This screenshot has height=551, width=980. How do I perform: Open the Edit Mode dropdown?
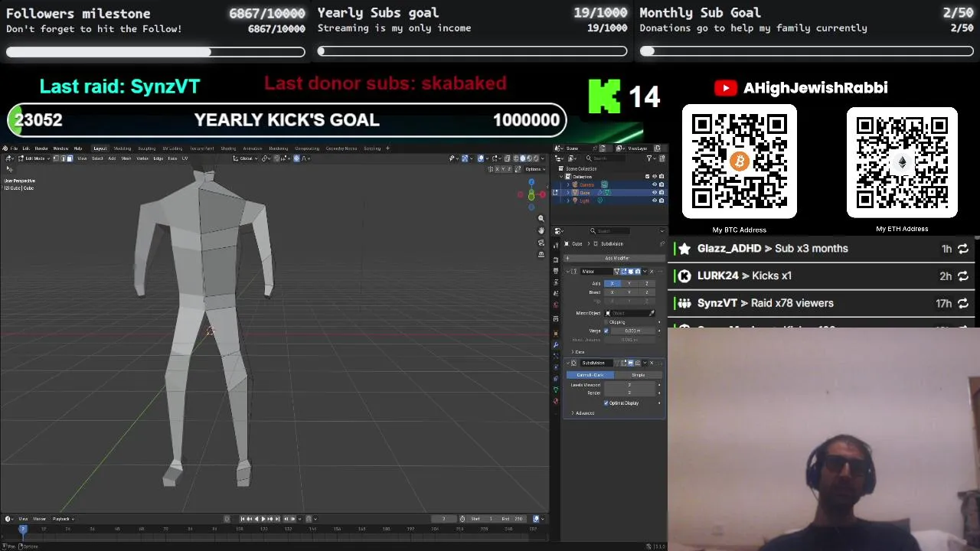tap(34, 158)
